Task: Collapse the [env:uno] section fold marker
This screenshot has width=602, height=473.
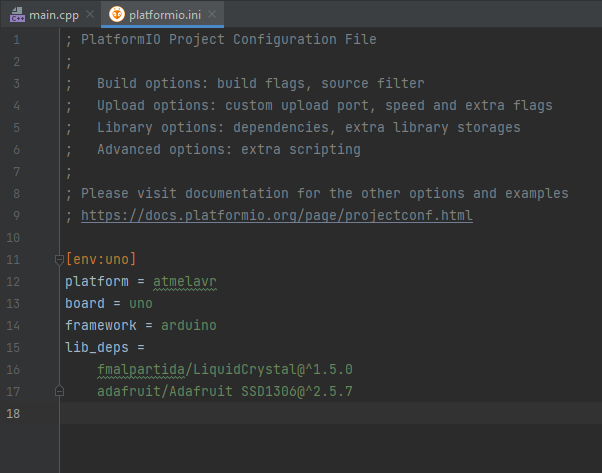Action: 60,260
